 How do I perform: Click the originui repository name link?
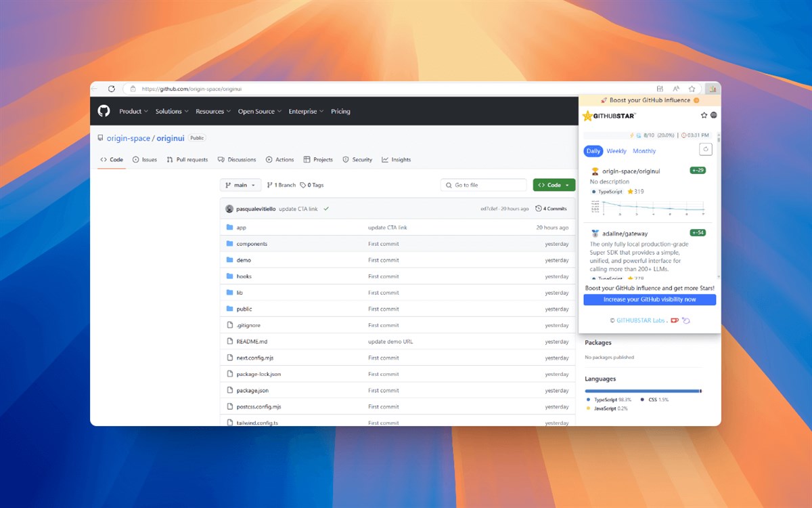pyautogui.click(x=171, y=138)
